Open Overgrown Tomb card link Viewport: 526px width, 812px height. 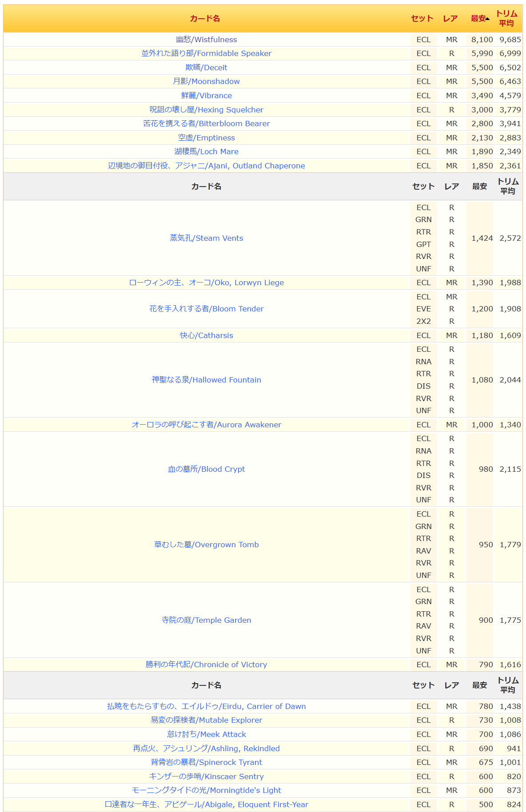(x=206, y=545)
